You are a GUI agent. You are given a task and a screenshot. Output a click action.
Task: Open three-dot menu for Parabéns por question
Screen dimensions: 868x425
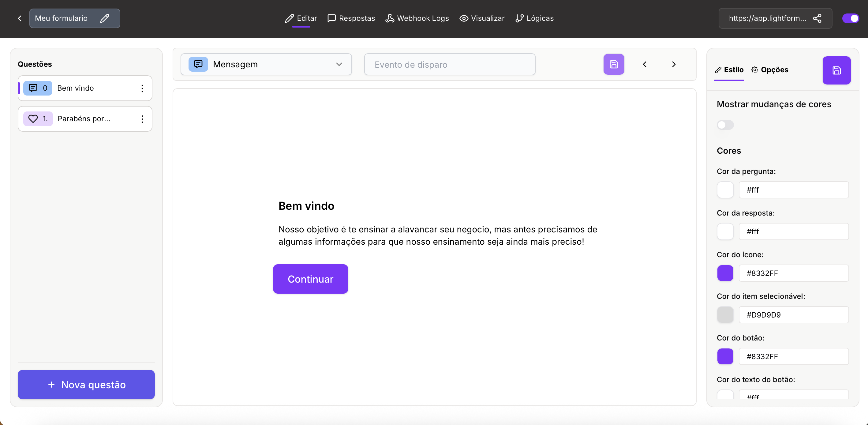[142, 119]
